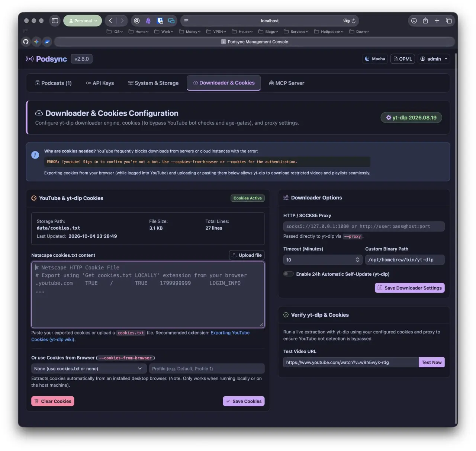
Task: Click the yt-dlp 2026.08.19 version badge
Action: (411, 118)
